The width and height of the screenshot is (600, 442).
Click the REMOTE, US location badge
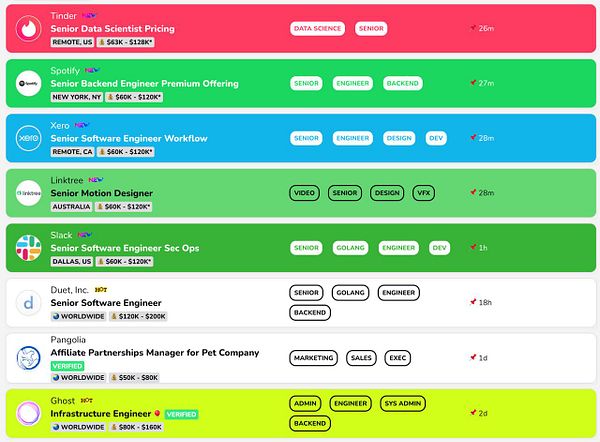[72, 42]
